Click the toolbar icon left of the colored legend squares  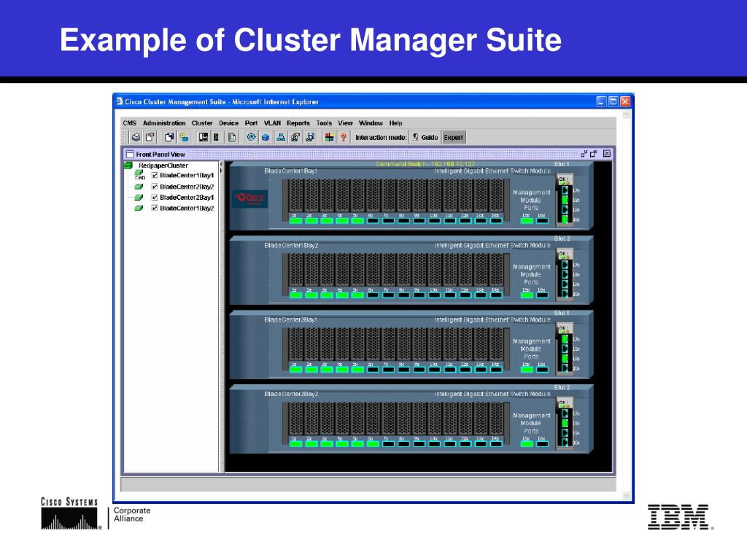[310, 137]
